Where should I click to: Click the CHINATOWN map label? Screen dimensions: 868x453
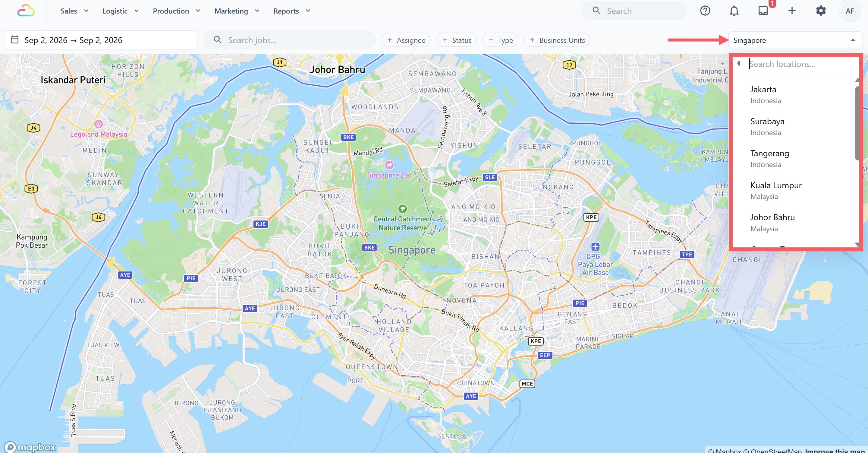(476, 383)
